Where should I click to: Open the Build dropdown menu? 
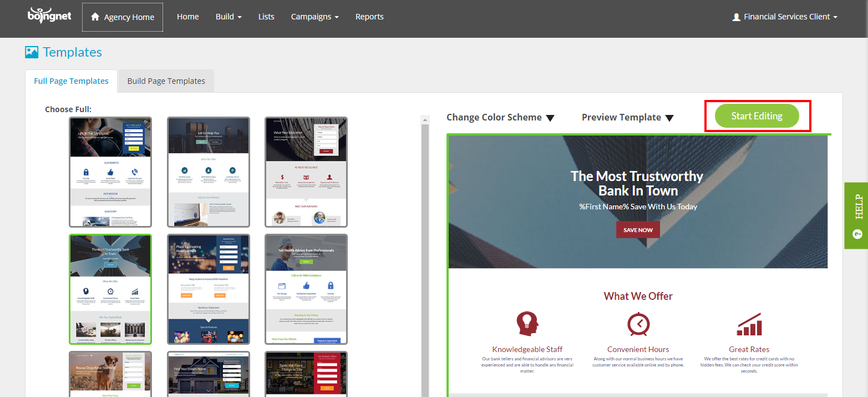[229, 17]
